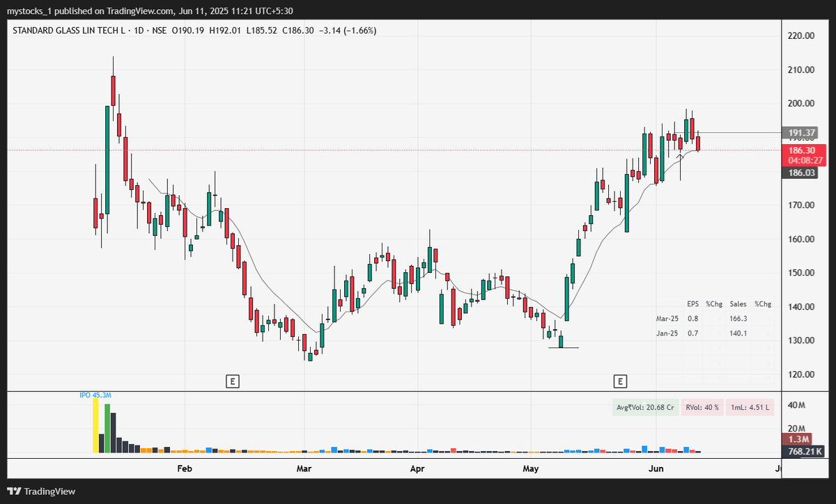Click the 210.00 price axis label
The width and height of the screenshot is (836, 504).
click(x=801, y=70)
